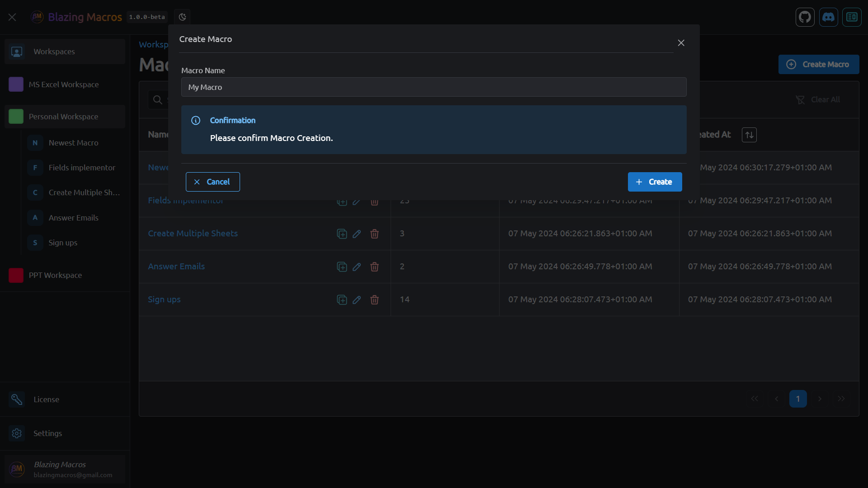Select MS Excel Workspace
This screenshot has width=868, height=488.
(65, 84)
